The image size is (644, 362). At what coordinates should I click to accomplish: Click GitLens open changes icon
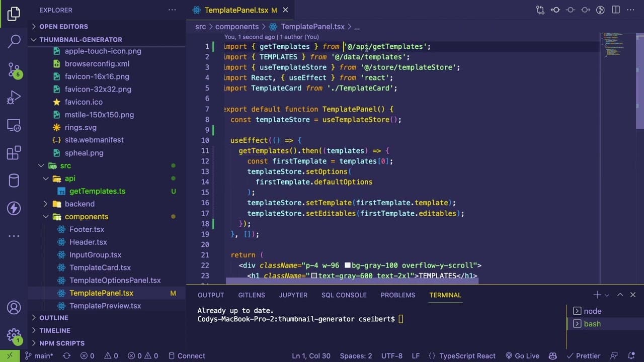pyautogui.click(x=540, y=10)
